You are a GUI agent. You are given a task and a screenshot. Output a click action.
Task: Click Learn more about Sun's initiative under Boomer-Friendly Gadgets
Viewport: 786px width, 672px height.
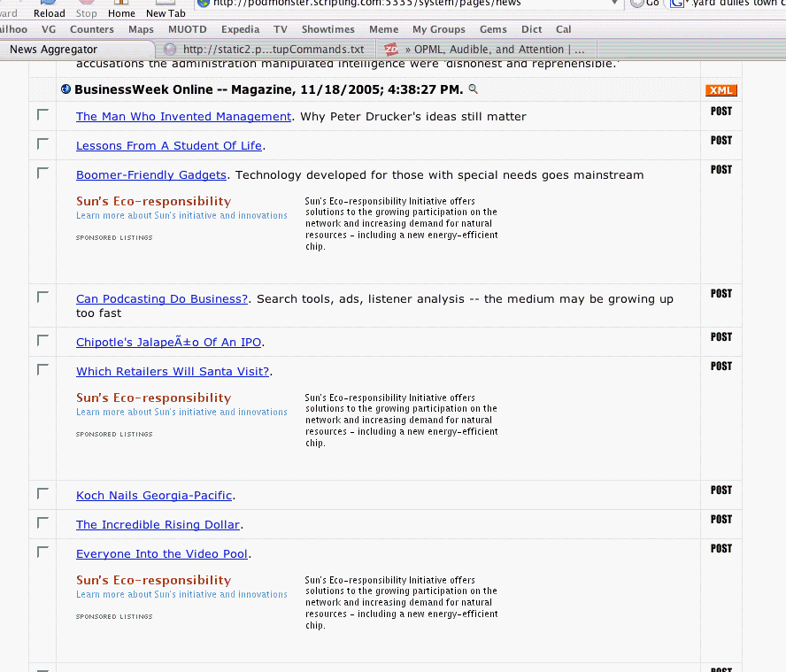[x=181, y=215]
